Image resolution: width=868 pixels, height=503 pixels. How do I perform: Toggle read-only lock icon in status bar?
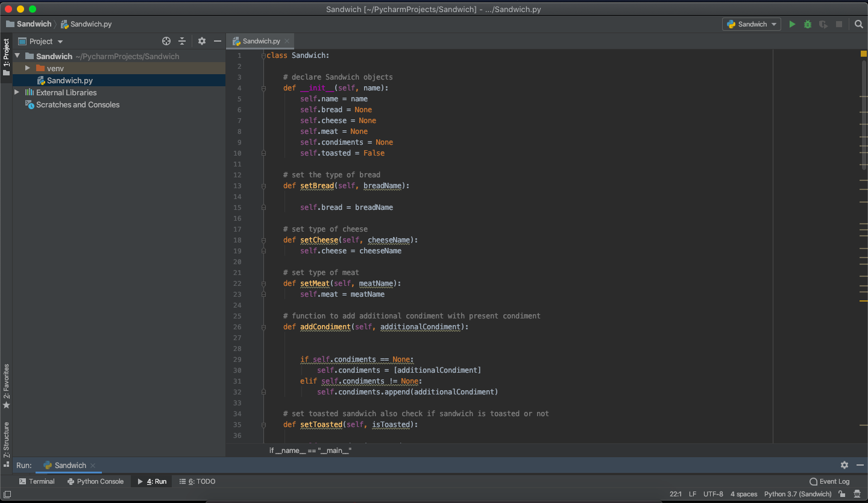[x=841, y=494]
